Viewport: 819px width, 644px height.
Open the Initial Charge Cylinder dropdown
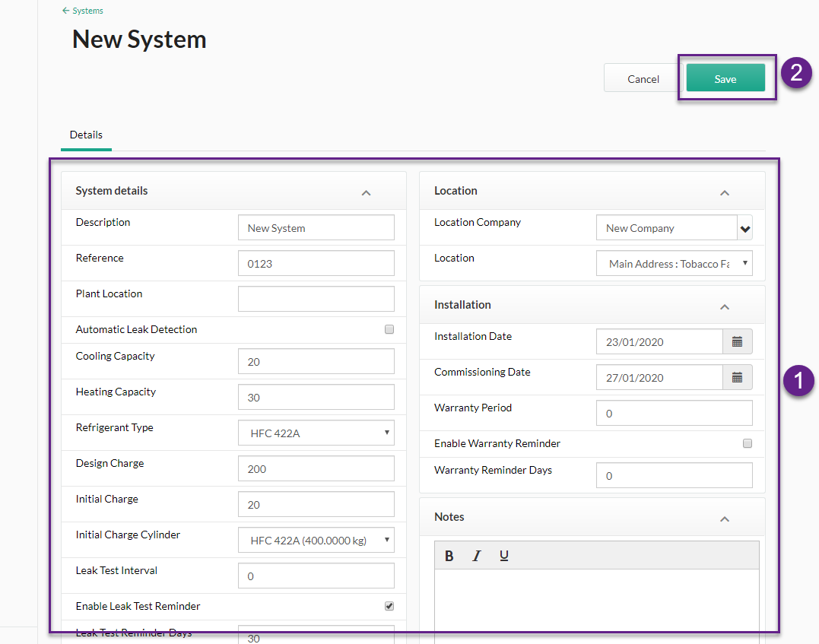click(316, 540)
